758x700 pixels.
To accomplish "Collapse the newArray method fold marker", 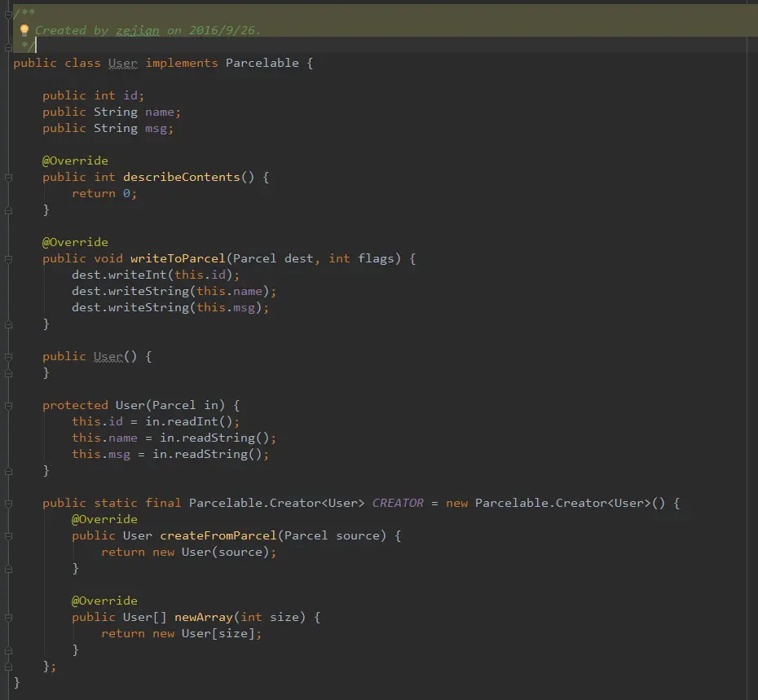I will [8, 618].
